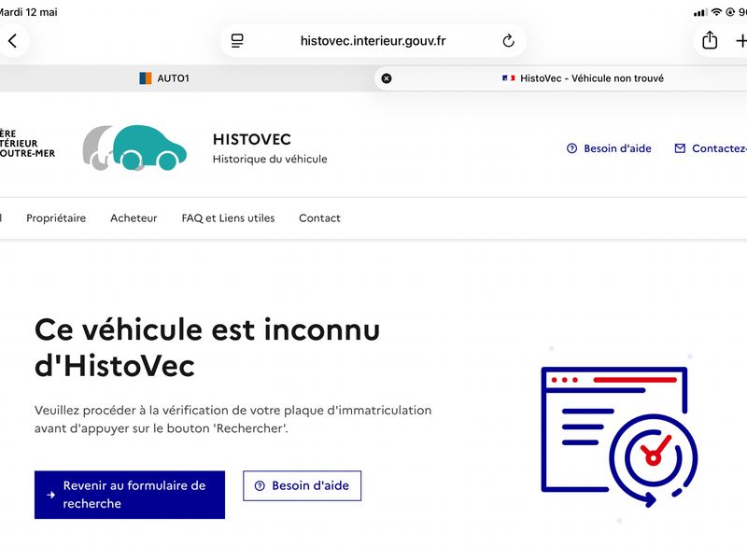Image resolution: width=747 pixels, height=560 pixels.
Task: Go to Acheteur menu item
Action: click(134, 218)
